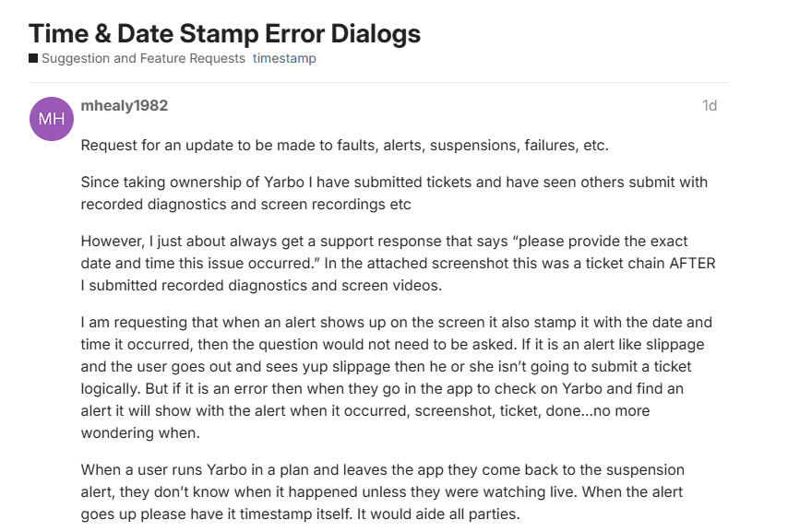
Task: Open the Suggestion and Feature Requests category
Action: click(143, 58)
